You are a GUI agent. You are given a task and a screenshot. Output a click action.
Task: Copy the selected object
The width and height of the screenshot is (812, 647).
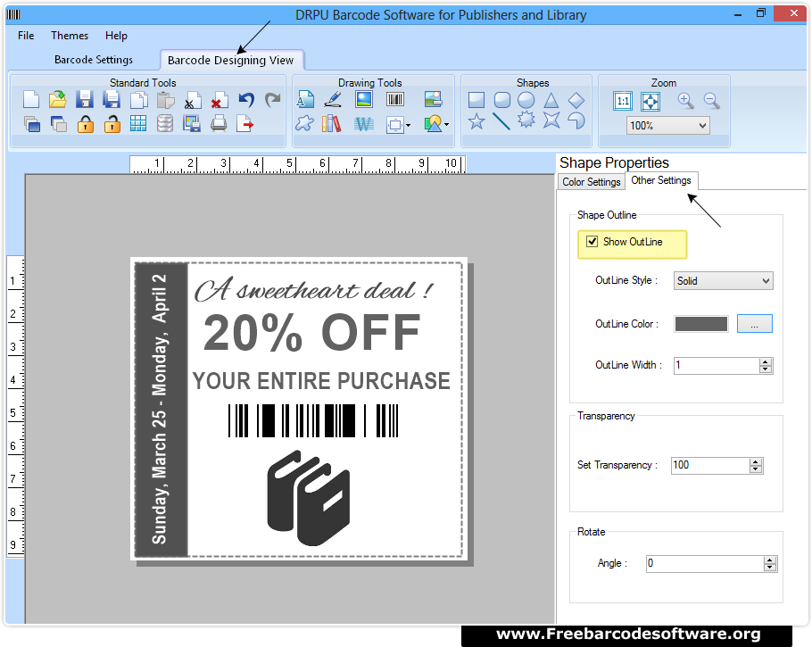pyautogui.click(x=139, y=99)
